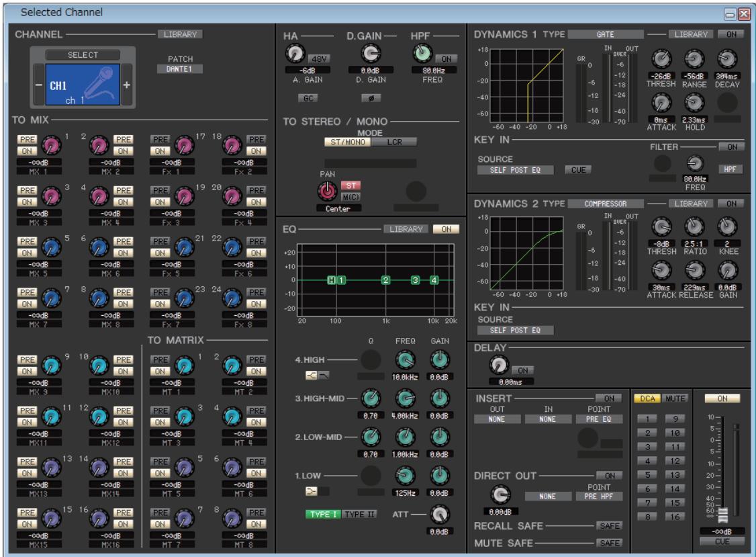This screenshot has height=557, width=756.
Task: Click the LOW-MID frequency knob
Action: point(405,437)
